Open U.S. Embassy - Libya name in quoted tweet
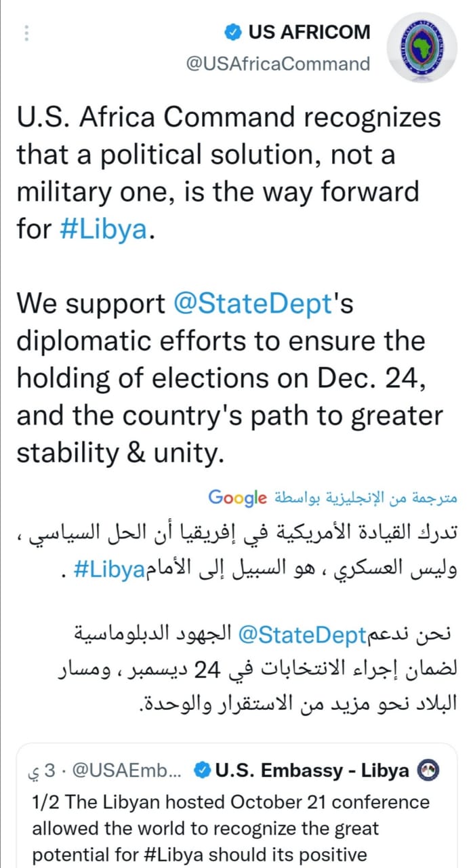Viewport: 473px width, 868px height. tap(312, 770)
